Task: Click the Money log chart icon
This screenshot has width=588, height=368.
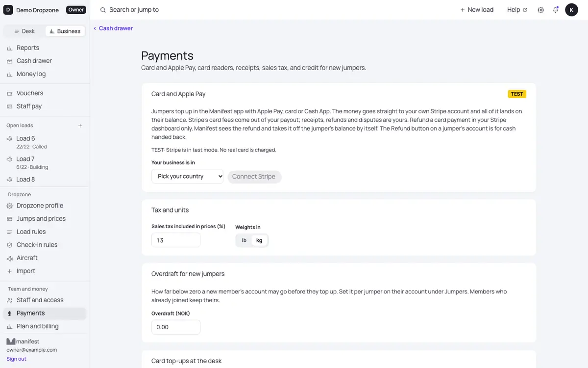Action: point(9,74)
